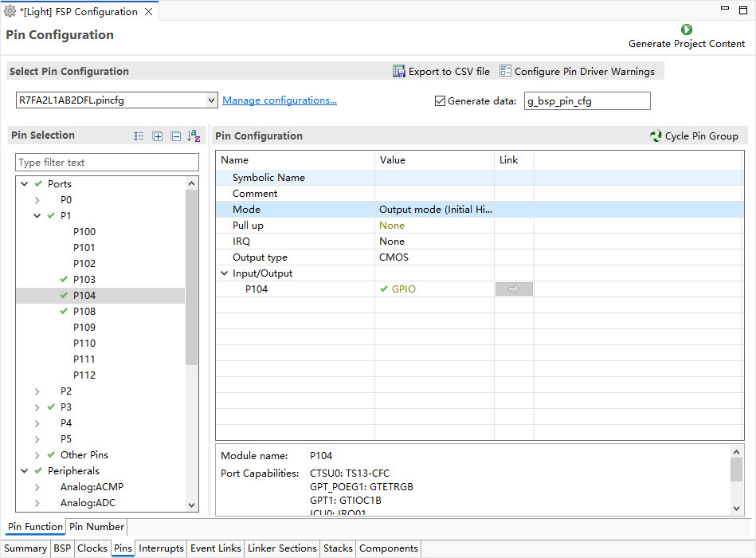Toggle the Generate data checkbox

(440, 100)
